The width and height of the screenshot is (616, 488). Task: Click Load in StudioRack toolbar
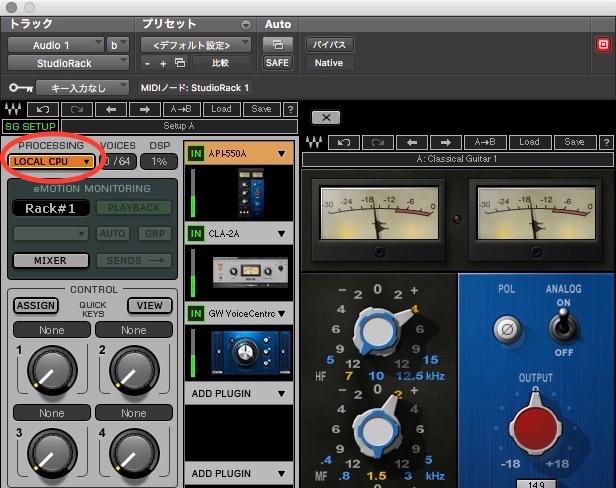click(x=222, y=109)
